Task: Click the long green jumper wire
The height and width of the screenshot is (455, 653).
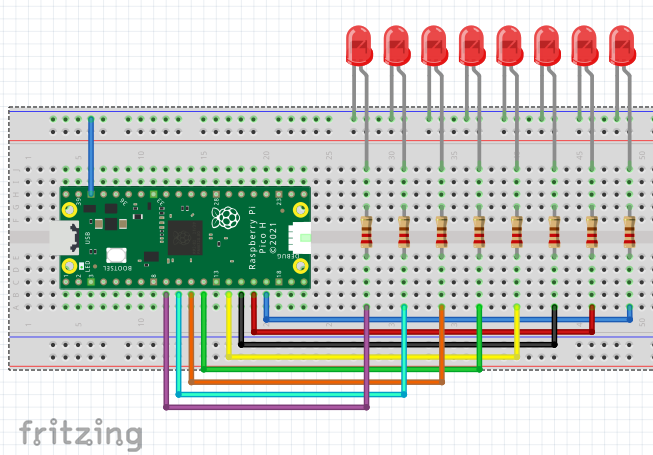Action: coord(340,367)
